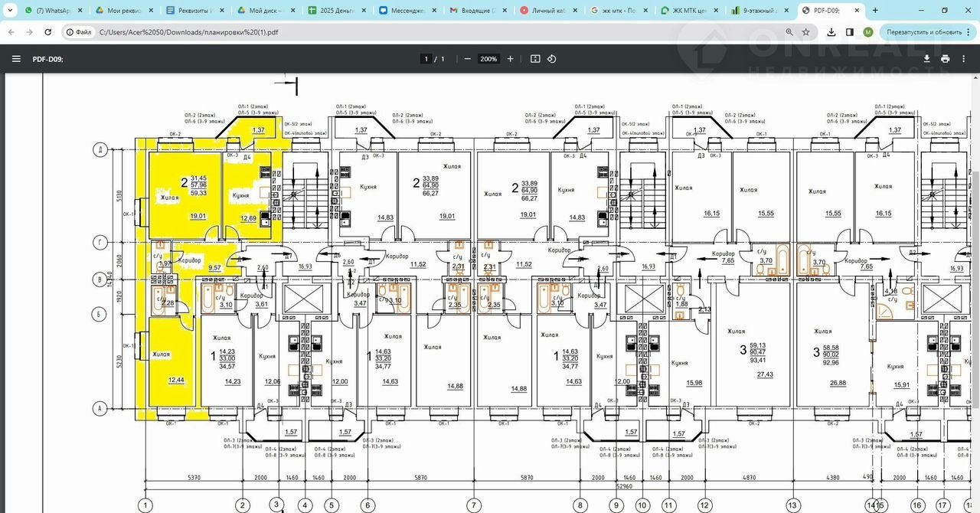Download the PDF file
Viewport: 980px width, 513px height.
coord(926,59)
